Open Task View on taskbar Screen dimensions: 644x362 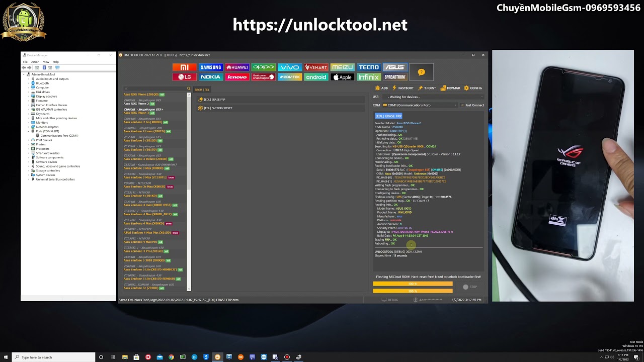113,357
